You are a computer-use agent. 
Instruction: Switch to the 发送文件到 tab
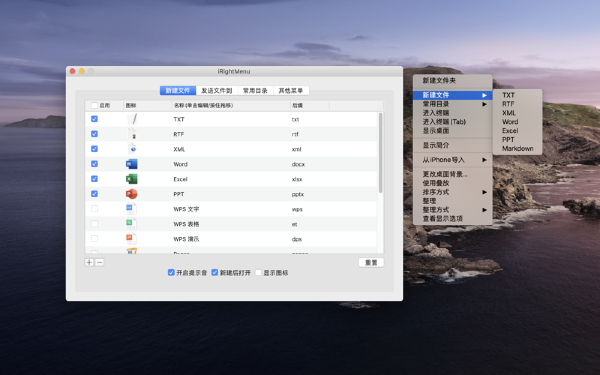click(x=217, y=91)
